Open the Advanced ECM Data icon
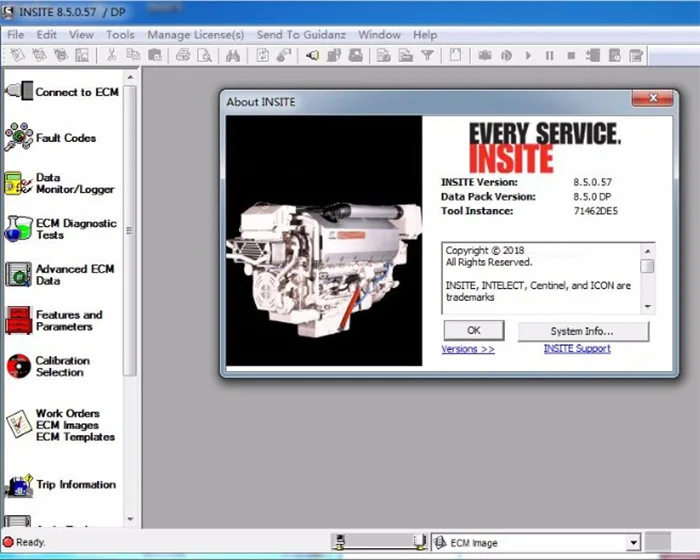 [19, 275]
